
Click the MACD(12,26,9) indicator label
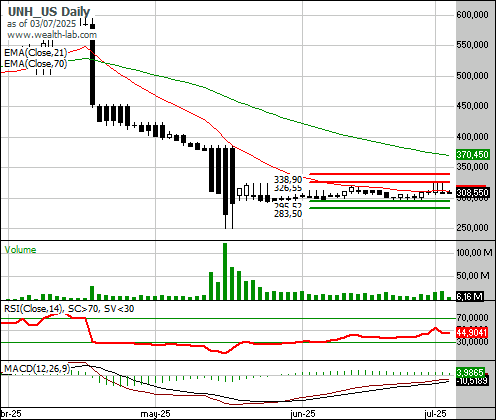point(37,369)
